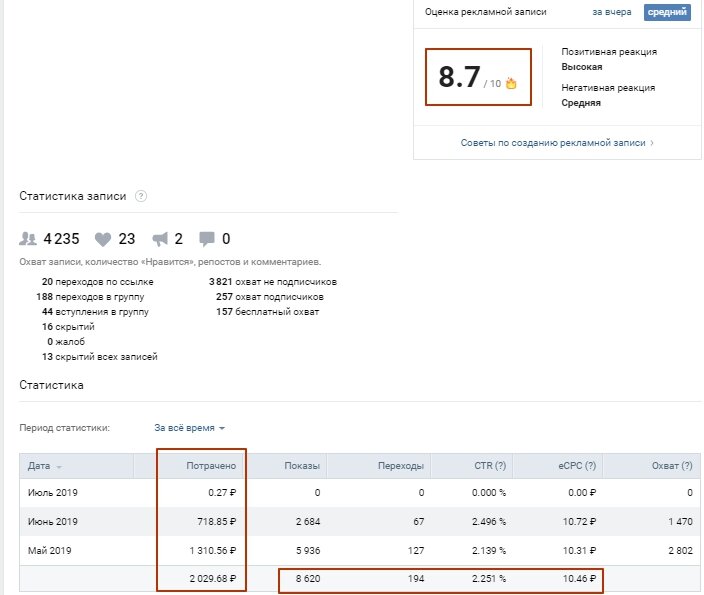The height and width of the screenshot is (595, 704).
Task: Click the Июнь 2019 row date
Action: tap(53, 522)
